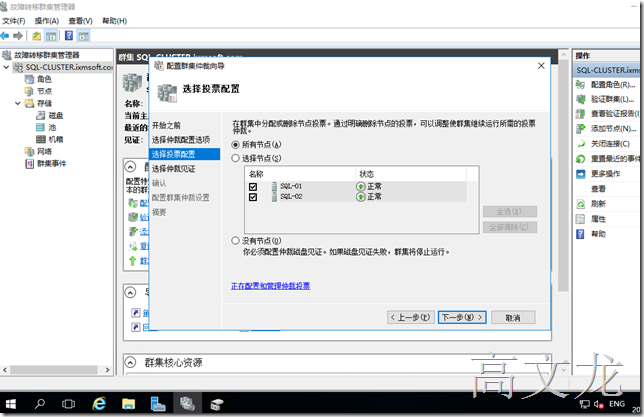Click 帮助 in the actions pane
The image size is (644, 417).
[x=598, y=234]
